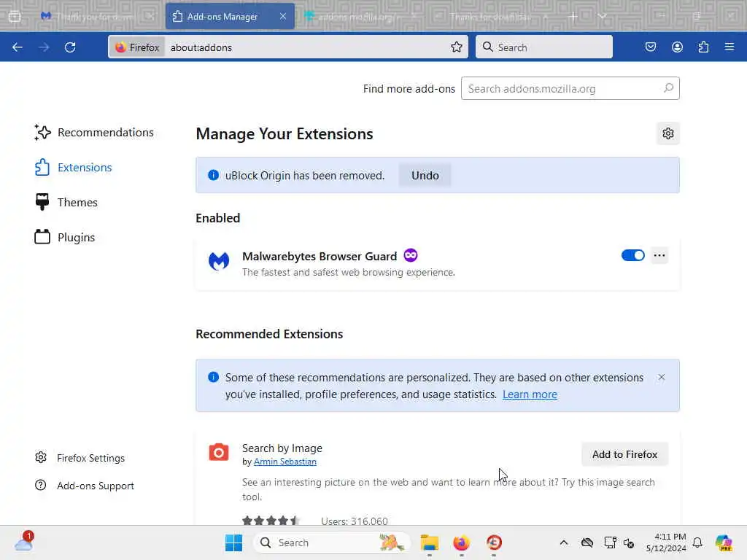Open the Learn more link
The image size is (747, 560).
click(530, 394)
